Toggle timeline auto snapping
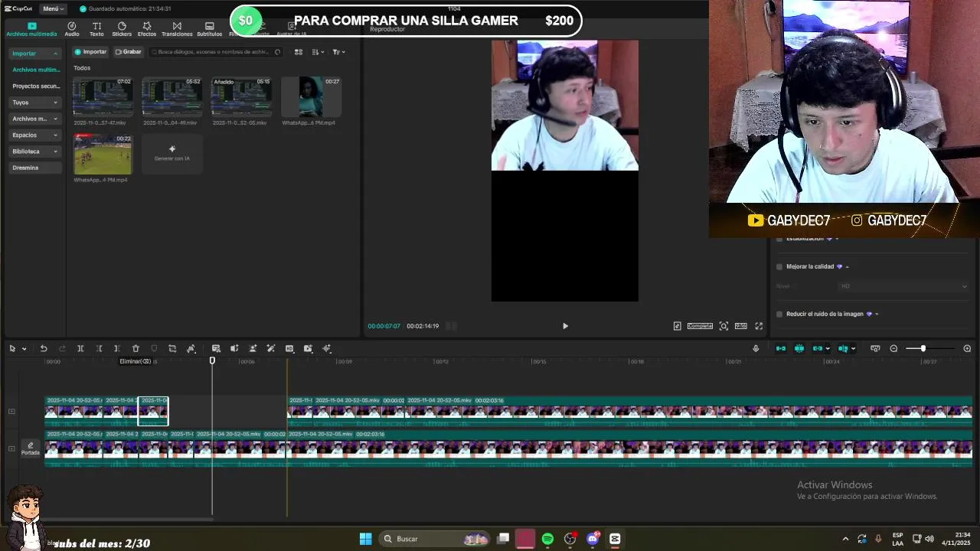The image size is (980, 551). pyautogui.click(x=799, y=349)
